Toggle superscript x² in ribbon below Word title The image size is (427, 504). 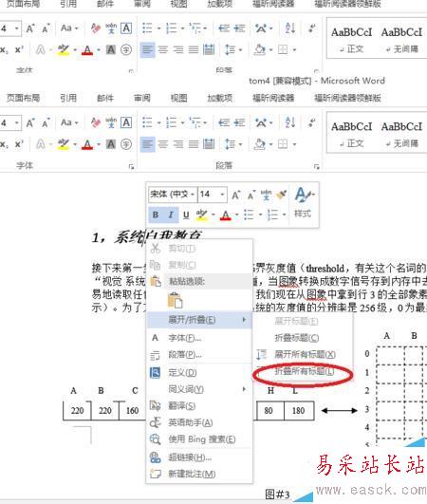[x=19, y=144]
